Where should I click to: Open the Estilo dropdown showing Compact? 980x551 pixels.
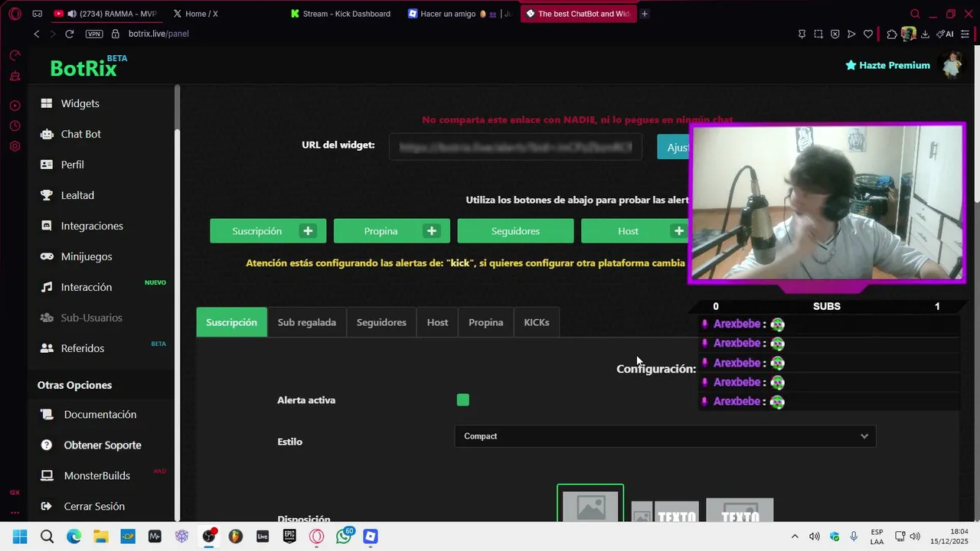665,436
